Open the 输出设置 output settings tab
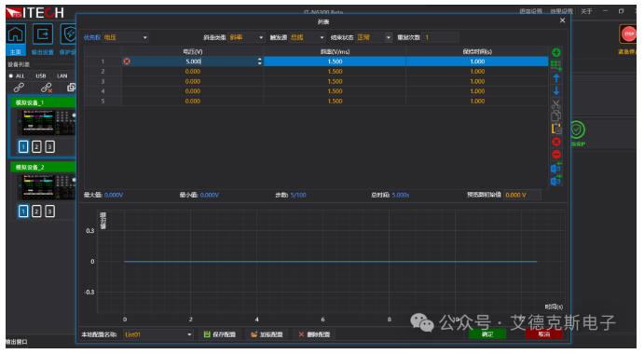 (x=43, y=39)
